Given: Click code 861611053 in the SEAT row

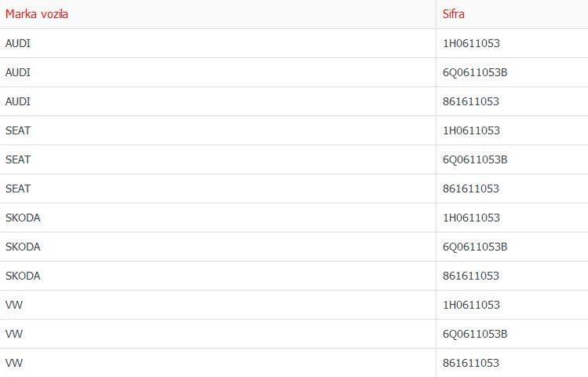Looking at the screenshot, I should pyautogui.click(x=471, y=188).
